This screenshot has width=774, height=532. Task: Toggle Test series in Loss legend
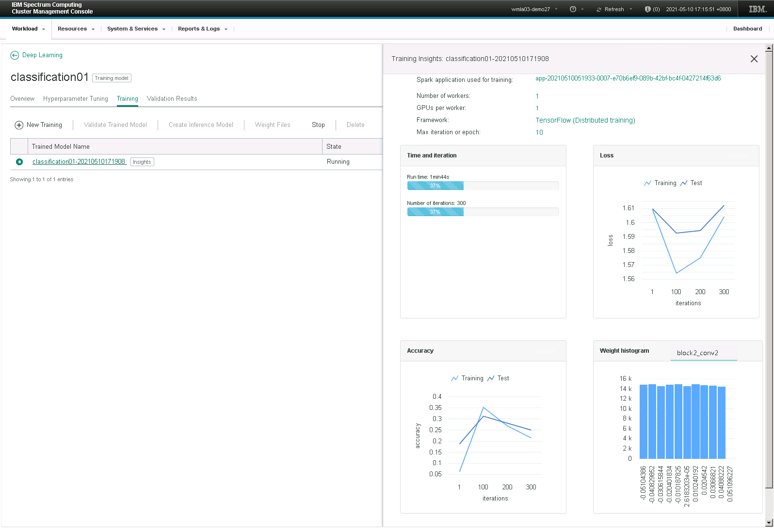coord(691,183)
